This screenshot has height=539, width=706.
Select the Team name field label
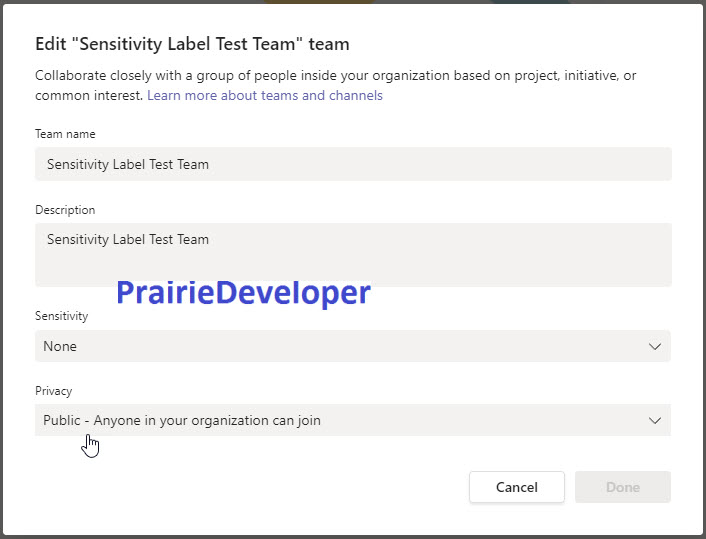click(x=65, y=134)
